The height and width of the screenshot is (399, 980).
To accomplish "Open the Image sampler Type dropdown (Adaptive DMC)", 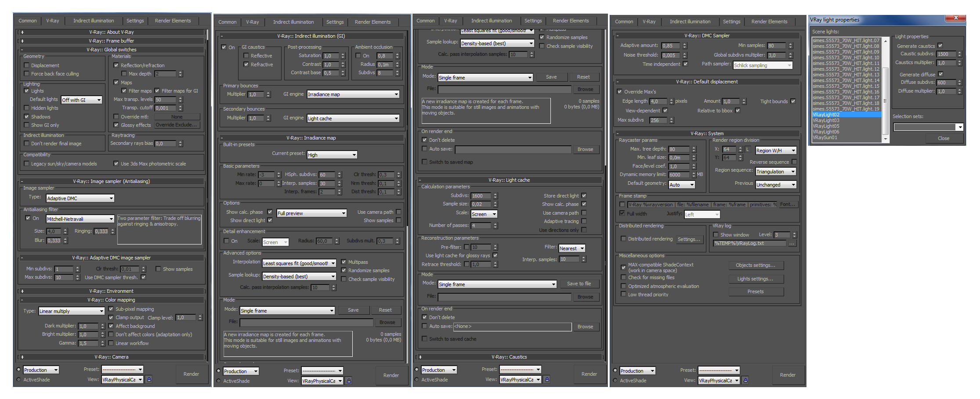I will click(x=80, y=198).
